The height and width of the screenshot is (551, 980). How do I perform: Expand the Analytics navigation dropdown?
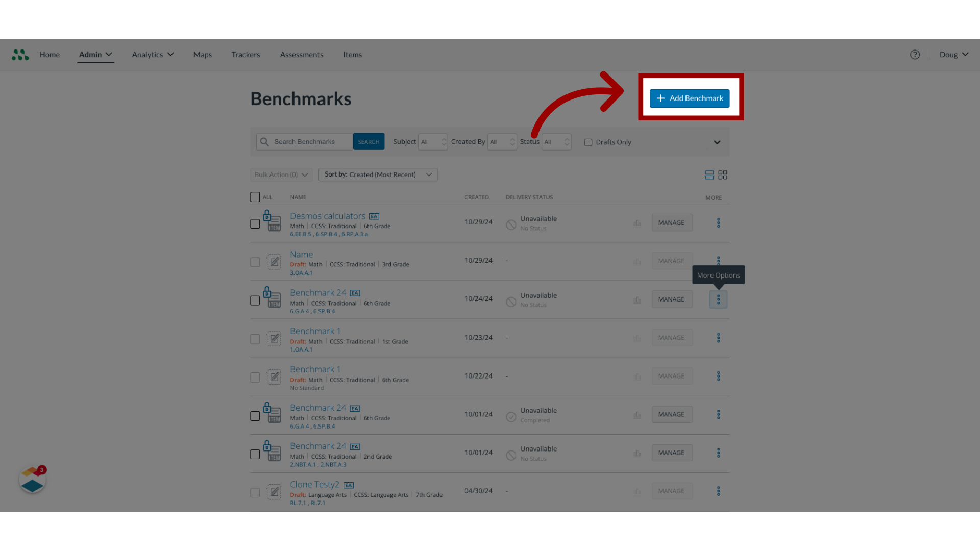click(x=153, y=55)
